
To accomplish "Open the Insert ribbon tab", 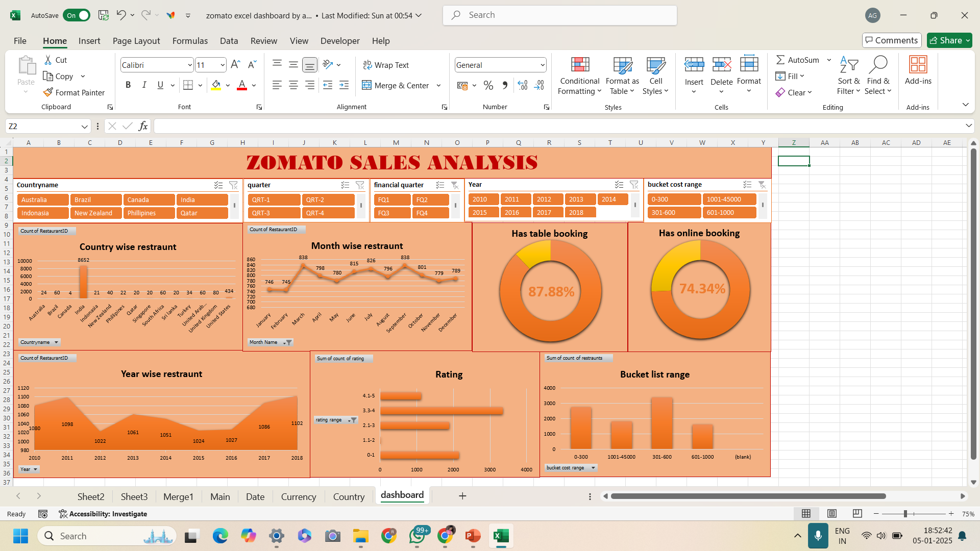I will point(89,41).
